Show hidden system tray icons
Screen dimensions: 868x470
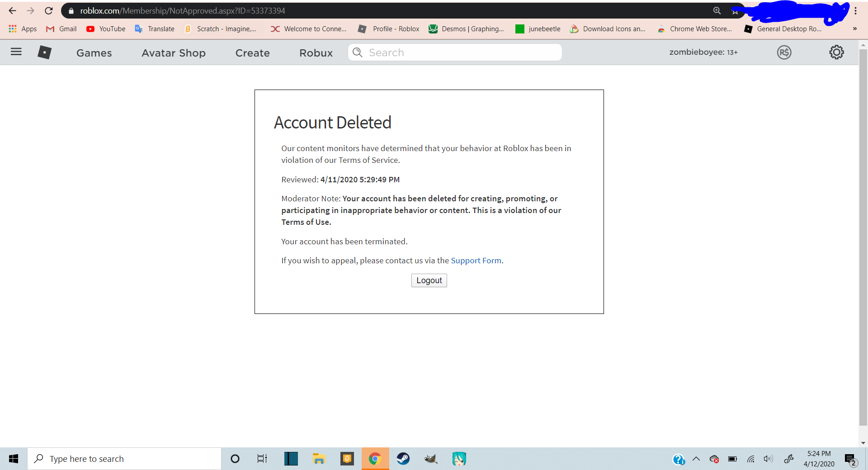696,459
